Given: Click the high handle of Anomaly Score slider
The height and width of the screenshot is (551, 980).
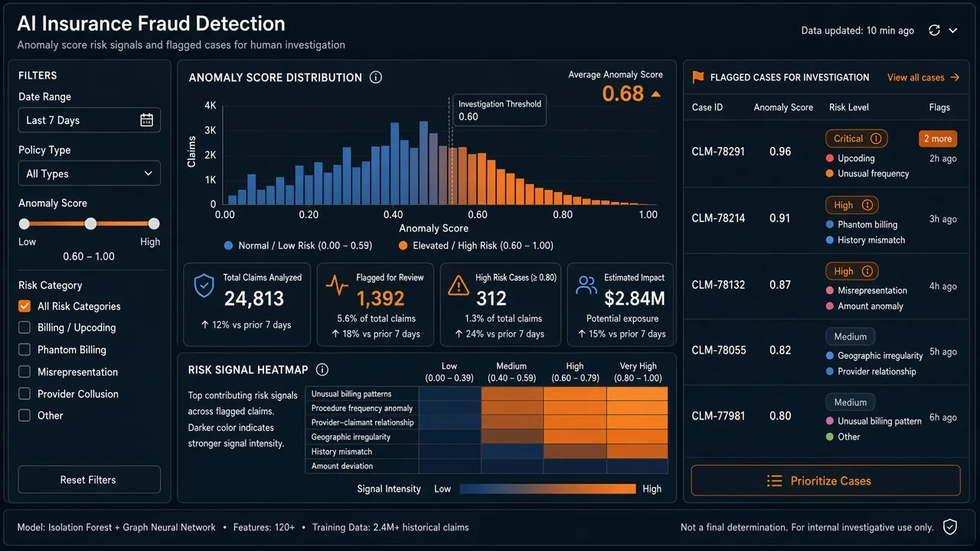Looking at the screenshot, I should [154, 223].
